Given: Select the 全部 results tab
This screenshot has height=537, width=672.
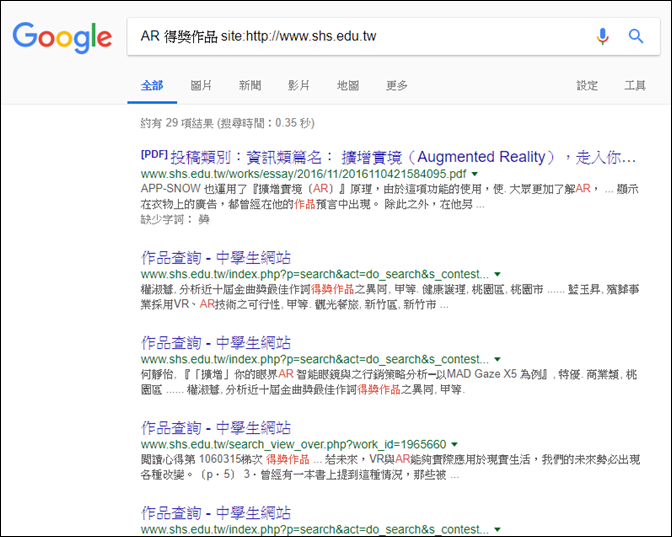Looking at the screenshot, I should click(152, 85).
